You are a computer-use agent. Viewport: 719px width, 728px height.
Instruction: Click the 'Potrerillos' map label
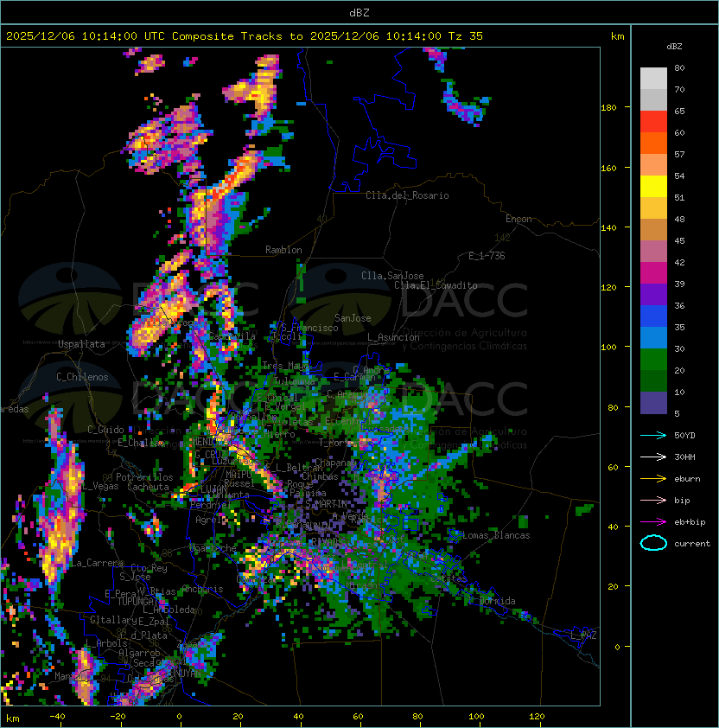tap(144, 477)
